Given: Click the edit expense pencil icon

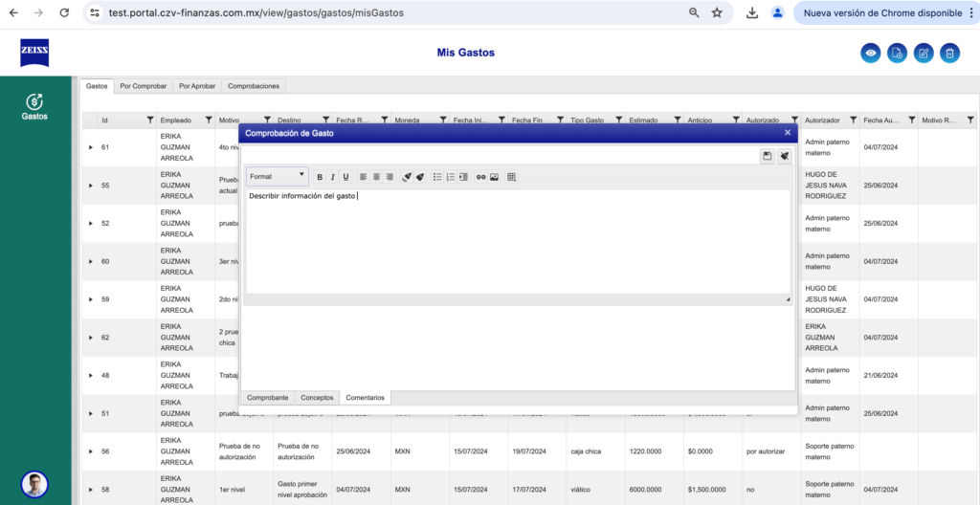Looking at the screenshot, I should 924,54.
